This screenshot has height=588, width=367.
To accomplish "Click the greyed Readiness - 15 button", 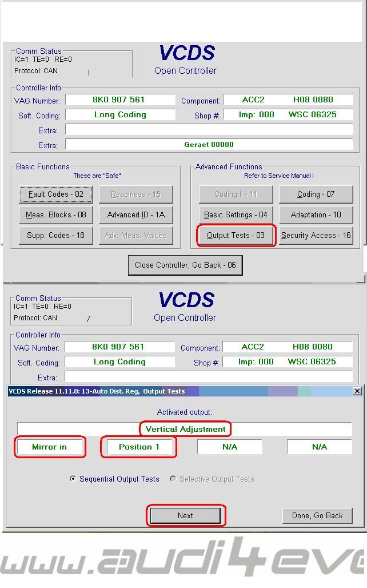I will [x=136, y=194].
